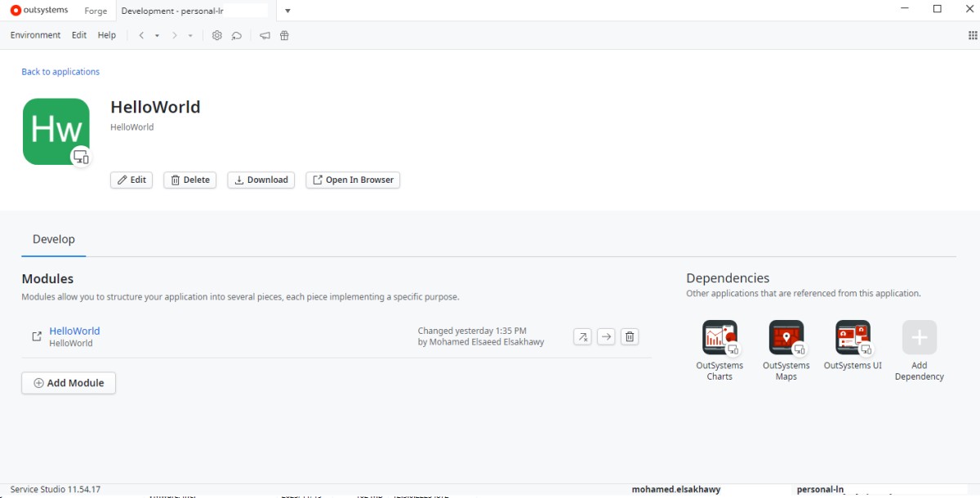The height and width of the screenshot is (498, 980).
Task: Open HelloWorld in browser
Action: click(353, 180)
